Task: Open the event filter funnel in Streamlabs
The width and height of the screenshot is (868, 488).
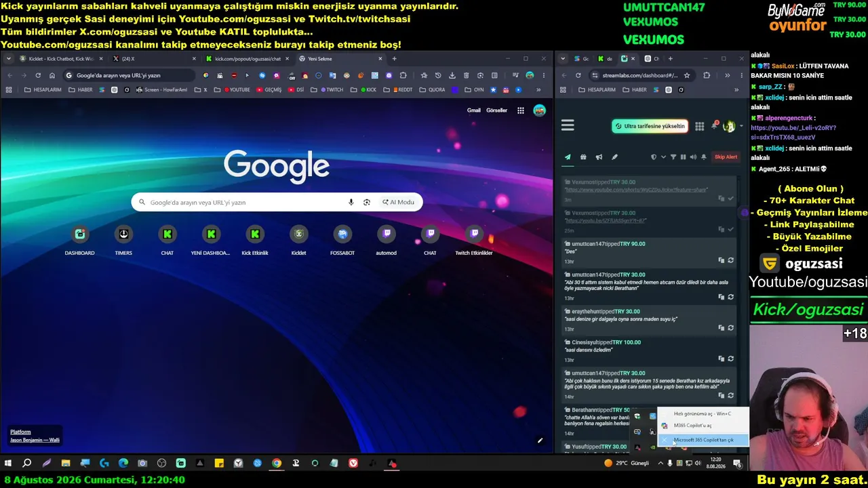Action: click(x=673, y=157)
